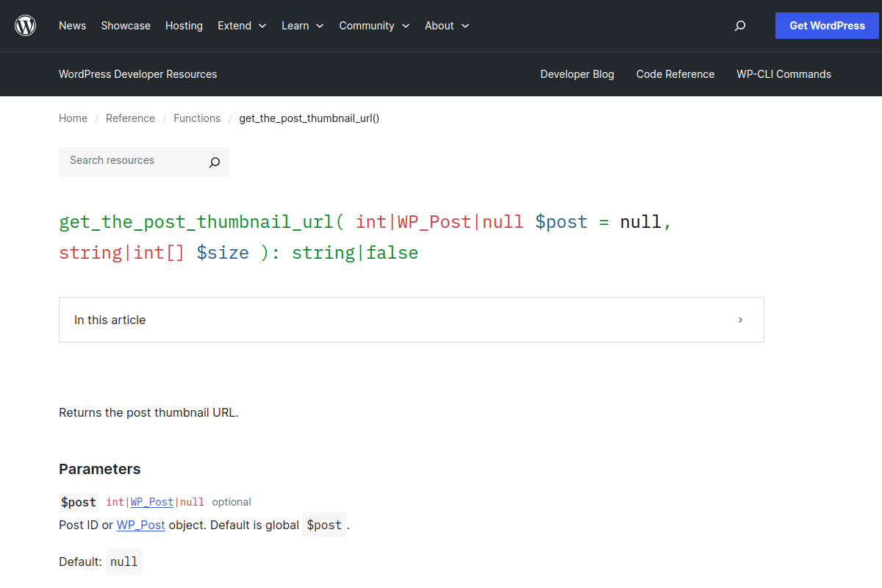Image resolution: width=882 pixels, height=588 pixels.
Task: Open the Hosting menu item
Action: click(x=184, y=26)
